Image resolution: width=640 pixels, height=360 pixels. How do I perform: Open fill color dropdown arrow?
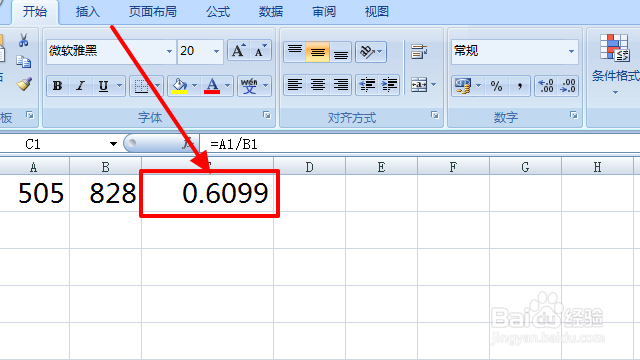pos(195,86)
